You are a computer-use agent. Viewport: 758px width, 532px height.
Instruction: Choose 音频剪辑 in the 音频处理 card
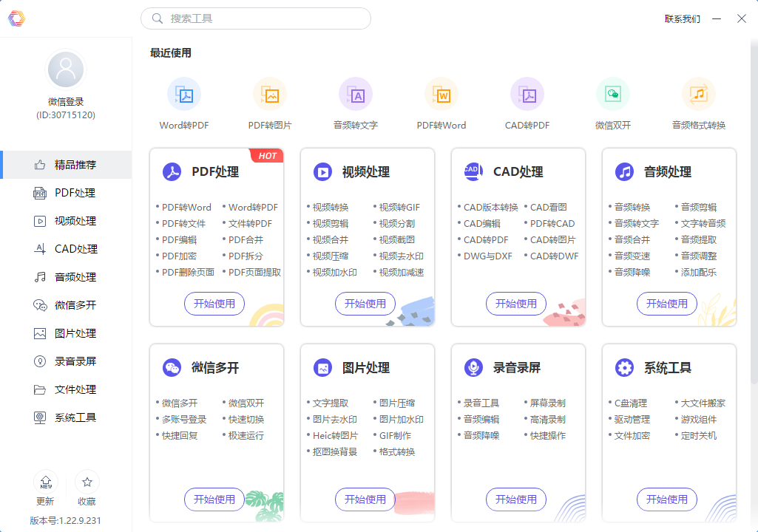[x=699, y=208]
